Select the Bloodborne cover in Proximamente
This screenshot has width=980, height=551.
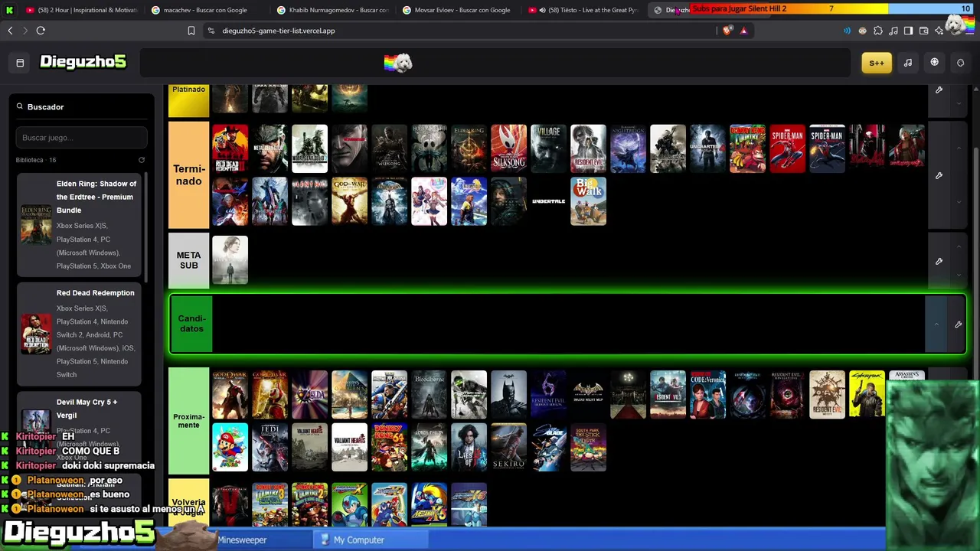pyautogui.click(x=429, y=395)
